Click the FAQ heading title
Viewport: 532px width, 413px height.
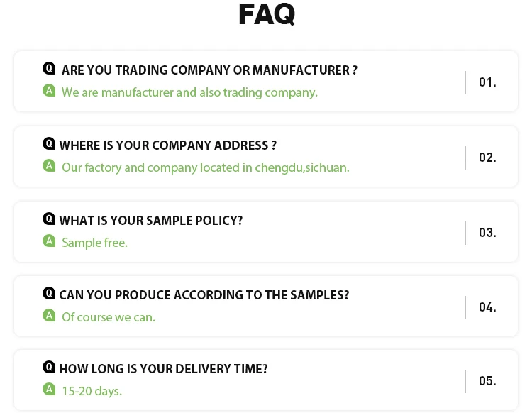point(266,14)
